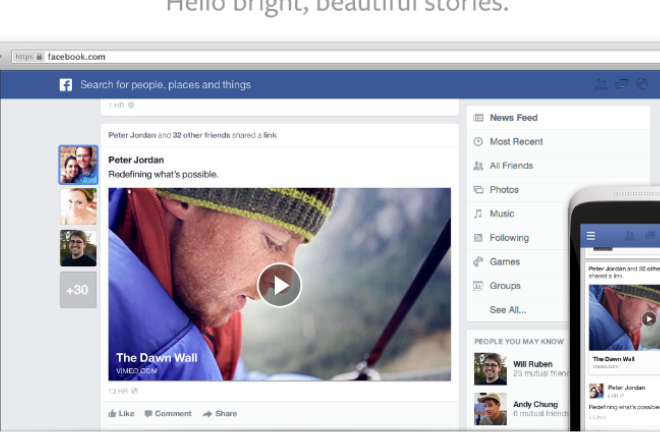Image resolution: width=660 pixels, height=432 pixels.
Task: Open The Dawn Wall title link
Action: point(157,358)
